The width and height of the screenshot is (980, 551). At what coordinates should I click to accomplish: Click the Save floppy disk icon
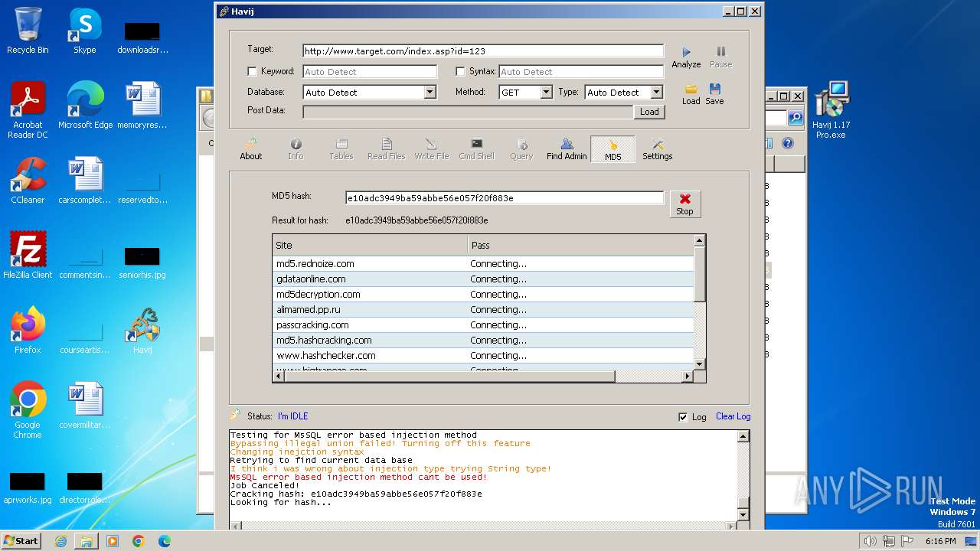coord(714,89)
